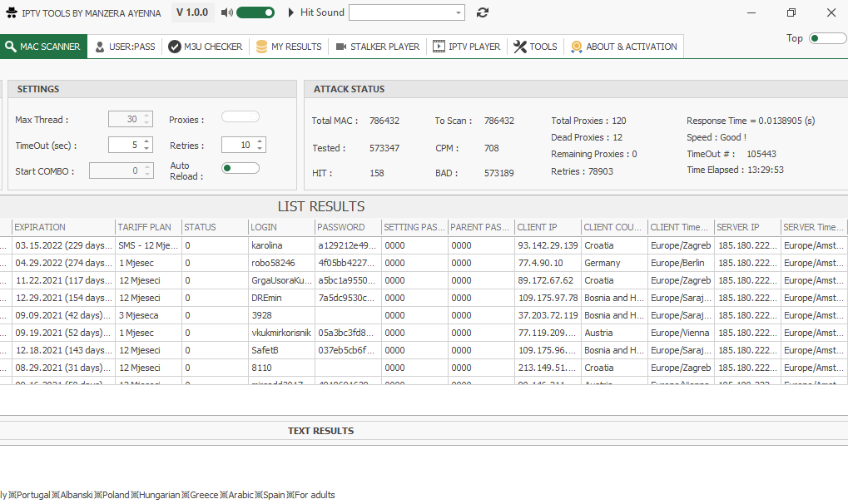
Task: Toggle the sound on/off switch
Action: (x=255, y=12)
